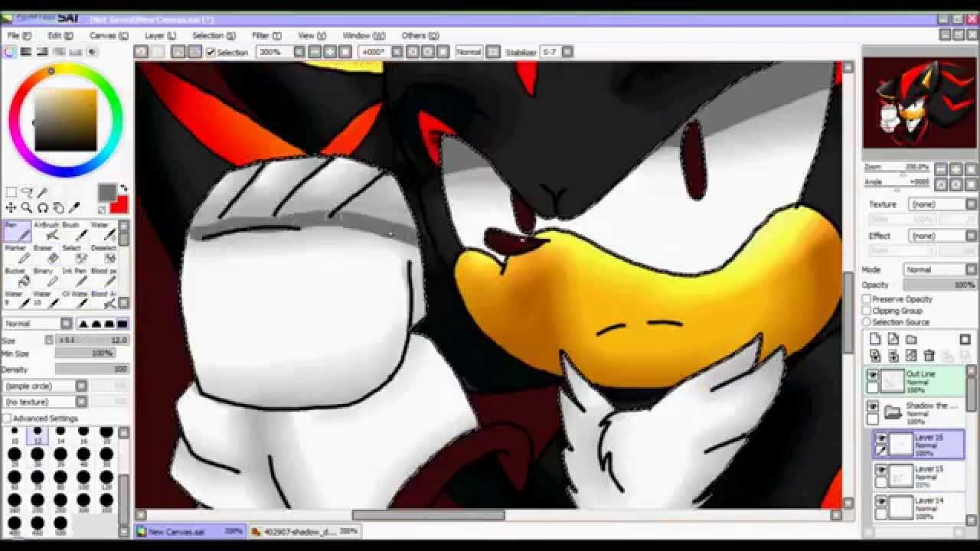Select the Bucket fill tool

17,278
